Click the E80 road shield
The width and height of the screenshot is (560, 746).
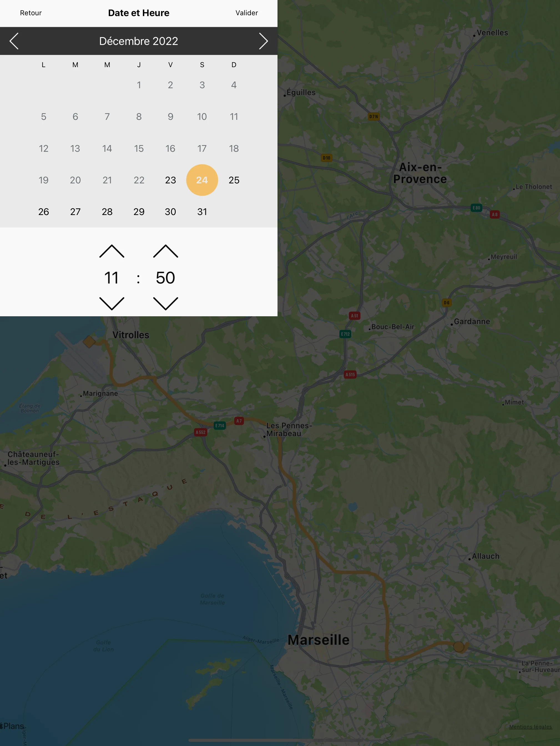tap(476, 208)
